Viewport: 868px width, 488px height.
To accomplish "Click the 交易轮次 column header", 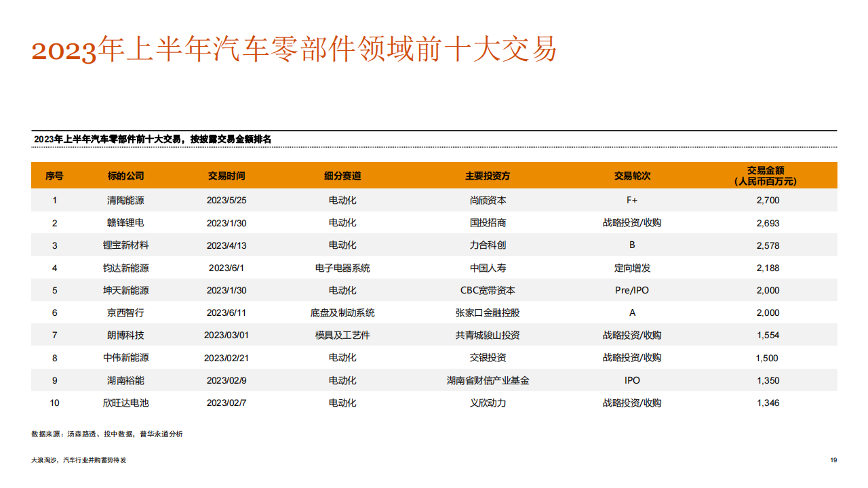I will (x=632, y=176).
